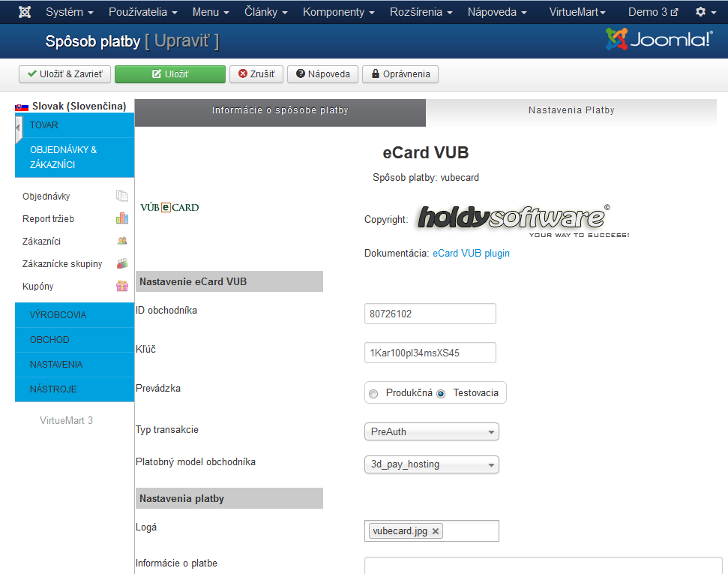Expand the NÁSTROJE sidebar section
The width and height of the screenshot is (728, 574).
(74, 389)
